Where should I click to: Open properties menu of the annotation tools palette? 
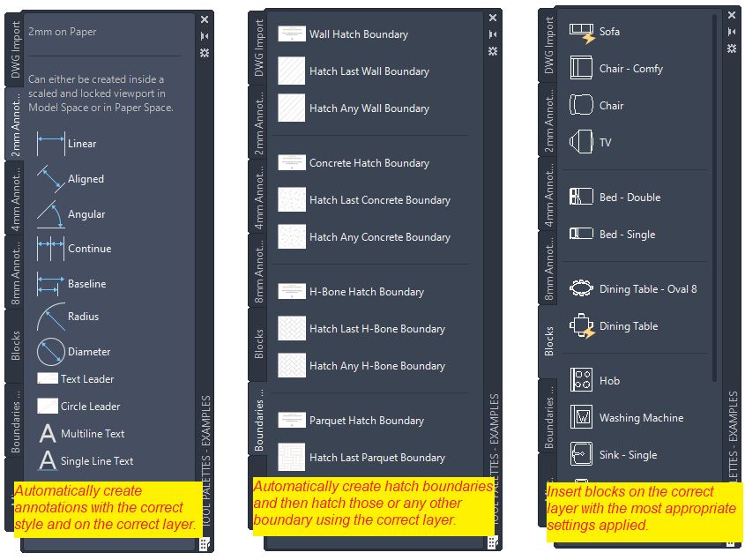[x=205, y=52]
